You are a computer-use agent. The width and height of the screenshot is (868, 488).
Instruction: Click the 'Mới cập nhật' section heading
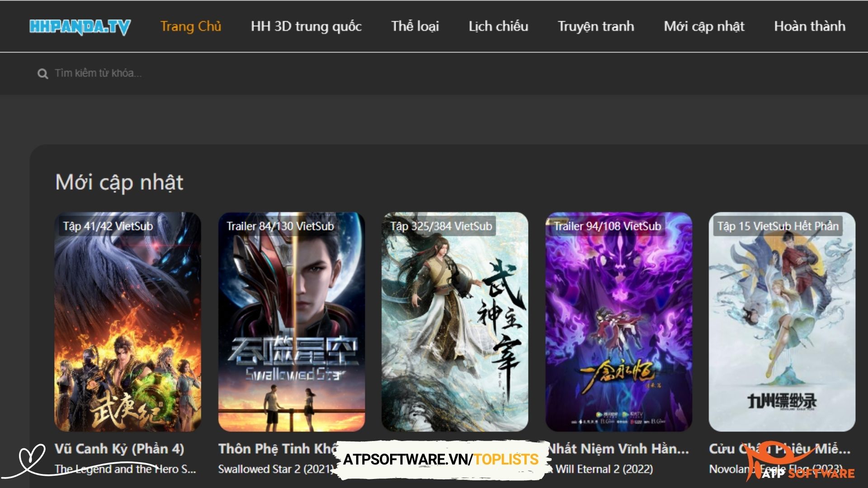coord(119,183)
